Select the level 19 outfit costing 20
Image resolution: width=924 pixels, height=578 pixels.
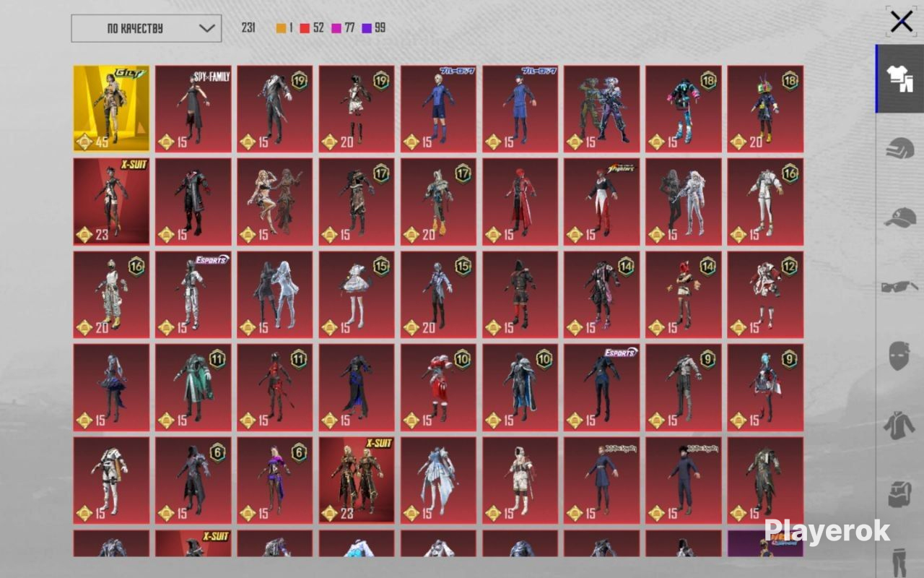(x=357, y=108)
